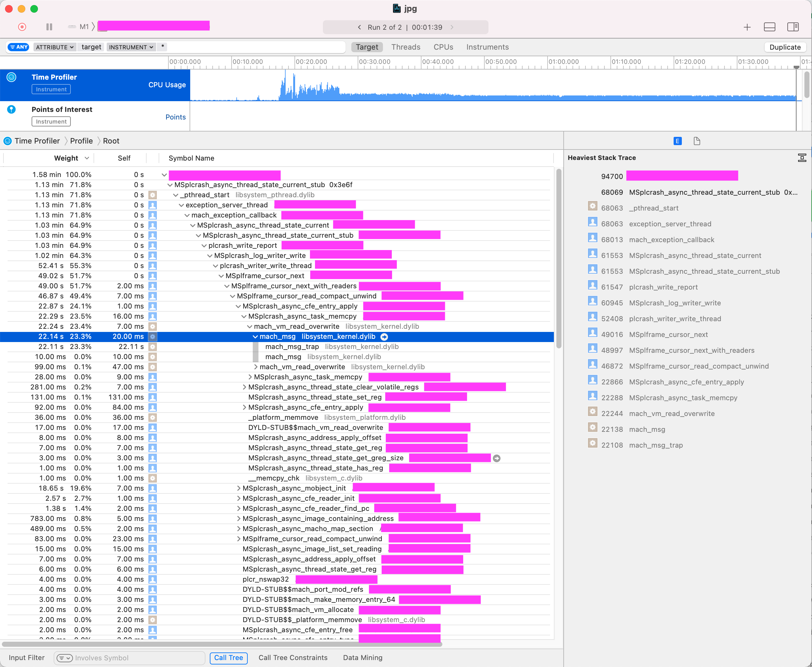
Task: Click the icon beside 22244 mach_vm_read_overwrite
Action: 593,412
